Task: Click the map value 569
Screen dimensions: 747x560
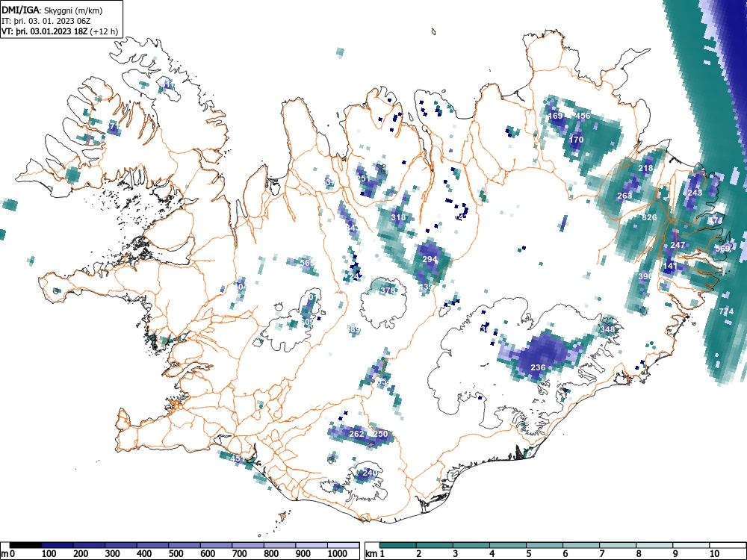Action: click(722, 249)
